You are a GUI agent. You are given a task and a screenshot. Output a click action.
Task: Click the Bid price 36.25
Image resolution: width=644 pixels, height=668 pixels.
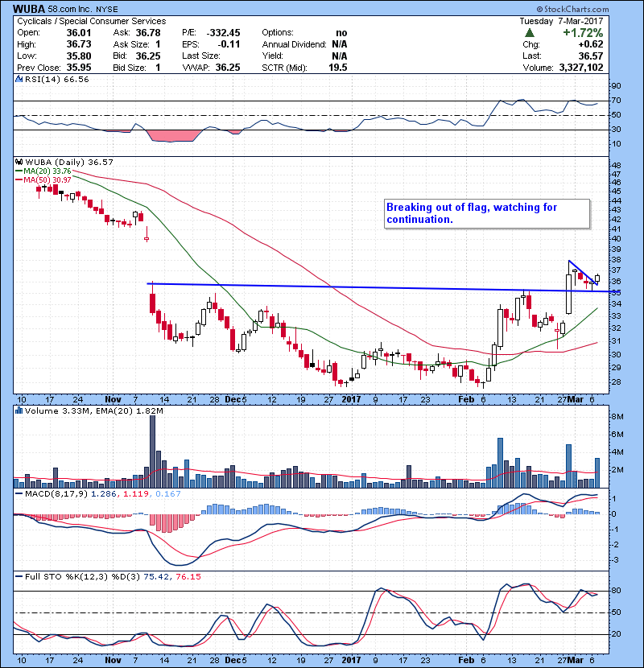148,56
